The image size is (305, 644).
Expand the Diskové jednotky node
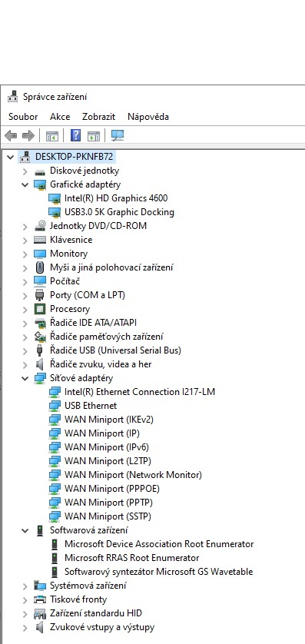tap(25, 171)
